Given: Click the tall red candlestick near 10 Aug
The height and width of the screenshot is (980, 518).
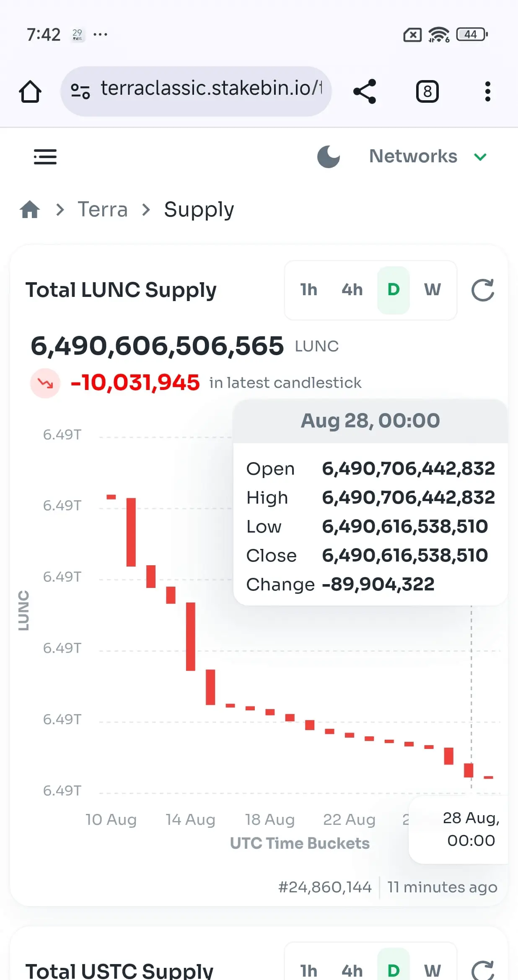Looking at the screenshot, I should (131, 532).
